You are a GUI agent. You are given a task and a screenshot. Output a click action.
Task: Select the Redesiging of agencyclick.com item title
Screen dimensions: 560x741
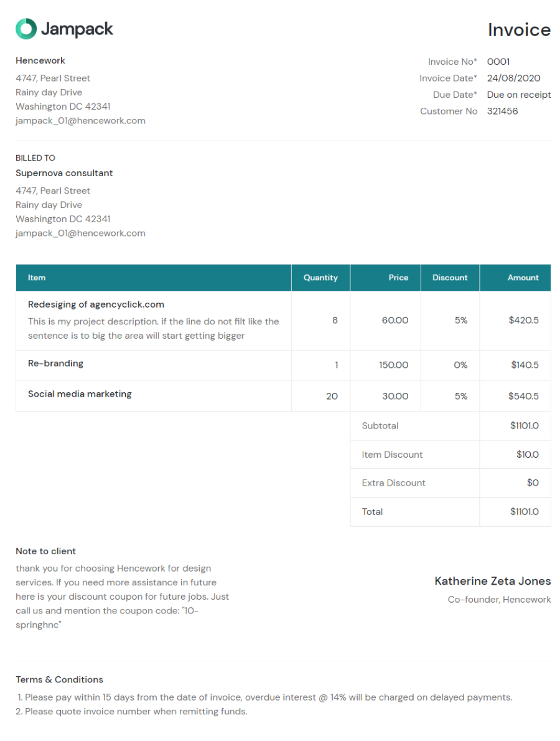96,304
